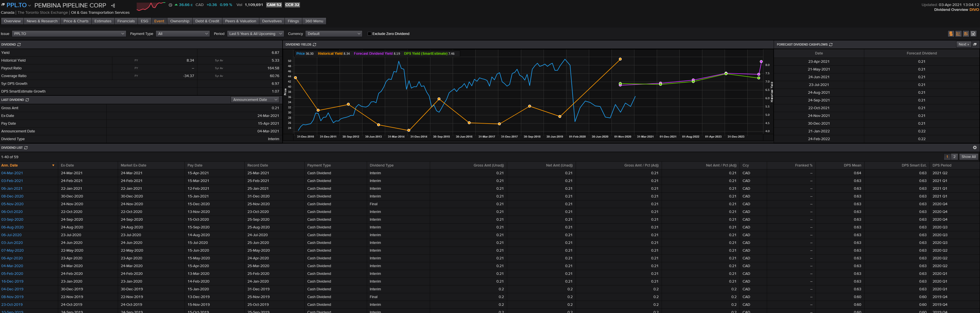
Task: Pop out the Forecast Dividend Cashflows panel
Action: [975, 44]
